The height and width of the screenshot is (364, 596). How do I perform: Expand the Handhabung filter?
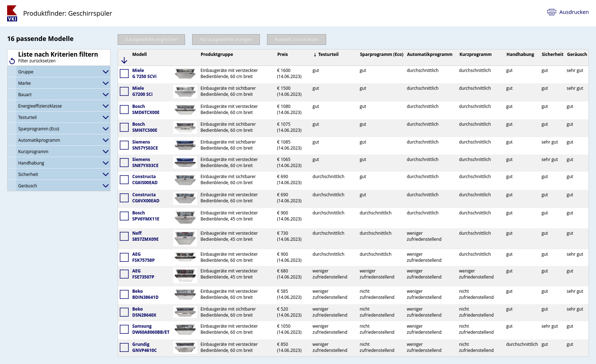[59, 163]
